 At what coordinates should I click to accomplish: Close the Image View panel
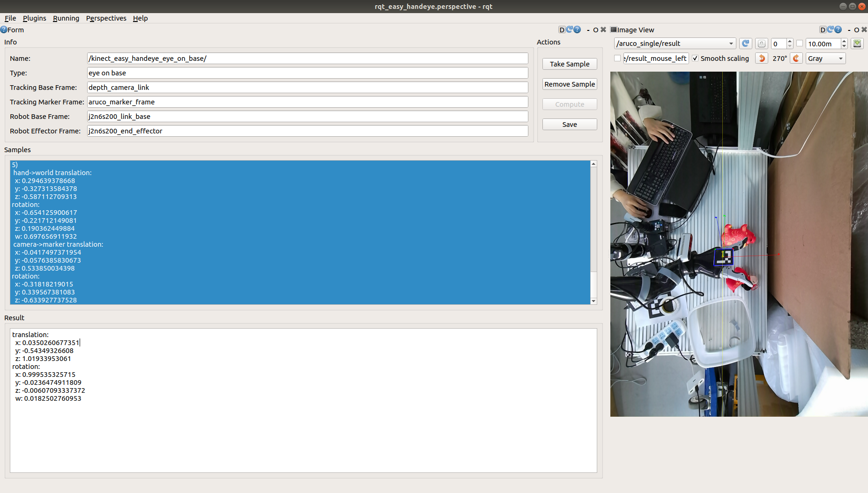tap(864, 29)
